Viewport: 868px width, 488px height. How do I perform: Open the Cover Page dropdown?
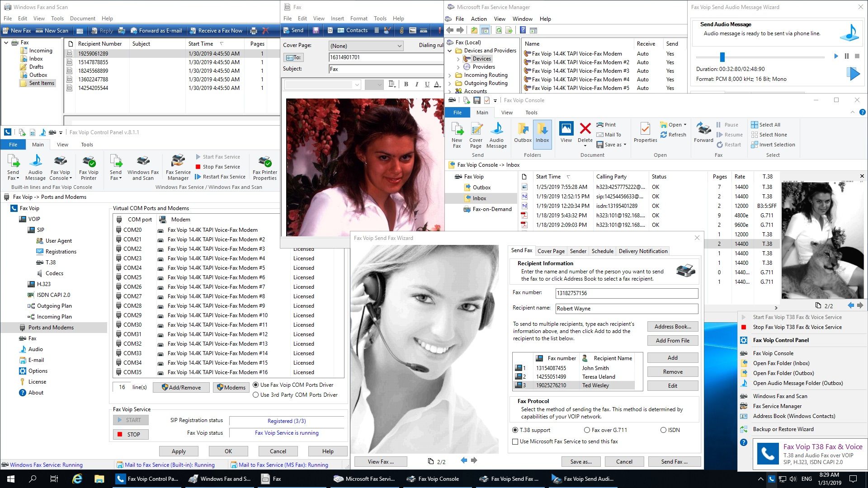[x=399, y=46]
